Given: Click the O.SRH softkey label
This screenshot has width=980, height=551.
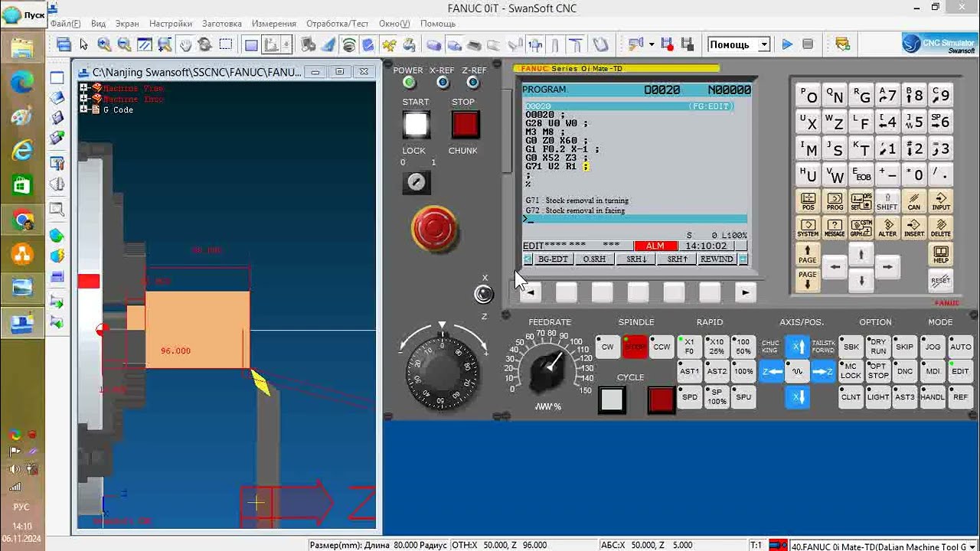Looking at the screenshot, I should [x=594, y=259].
